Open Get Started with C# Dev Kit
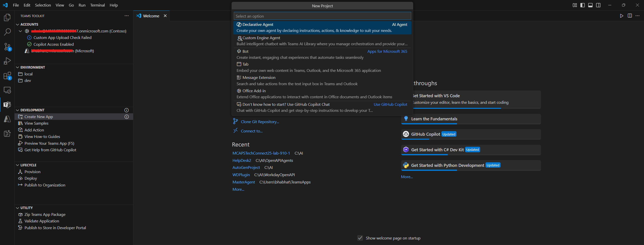644x245 pixels. (x=471, y=150)
